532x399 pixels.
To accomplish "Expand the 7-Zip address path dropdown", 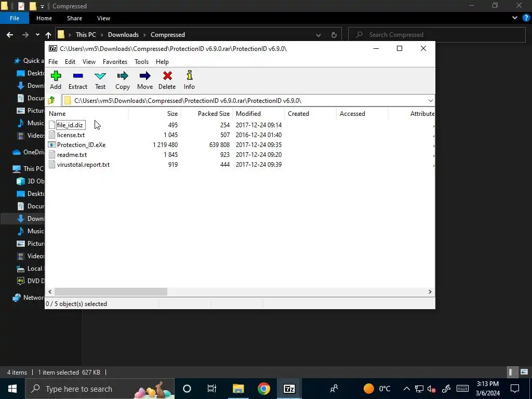I will coord(430,100).
